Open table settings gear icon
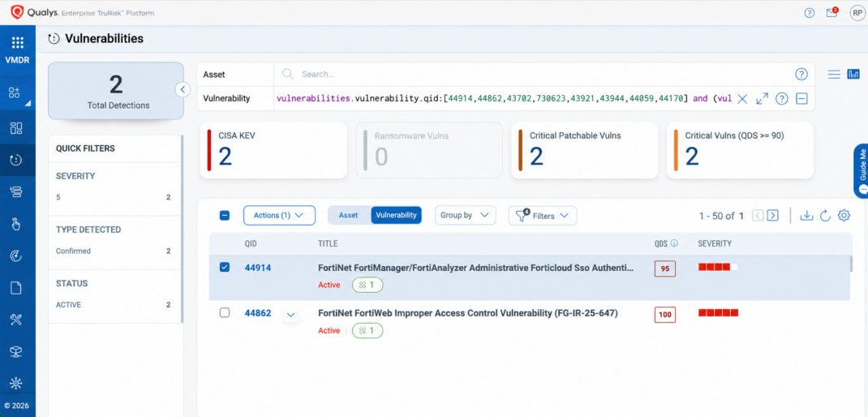Viewport: 868px width, 417px height. click(844, 216)
